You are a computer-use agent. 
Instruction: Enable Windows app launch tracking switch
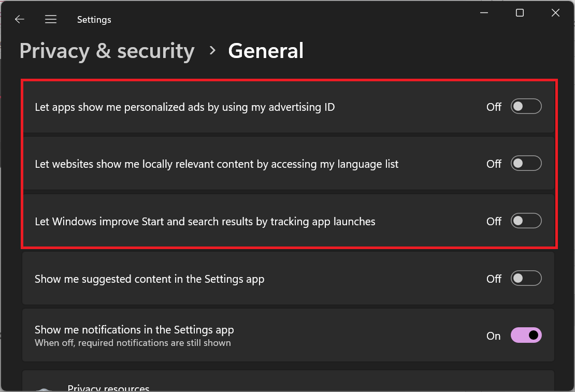[526, 221]
